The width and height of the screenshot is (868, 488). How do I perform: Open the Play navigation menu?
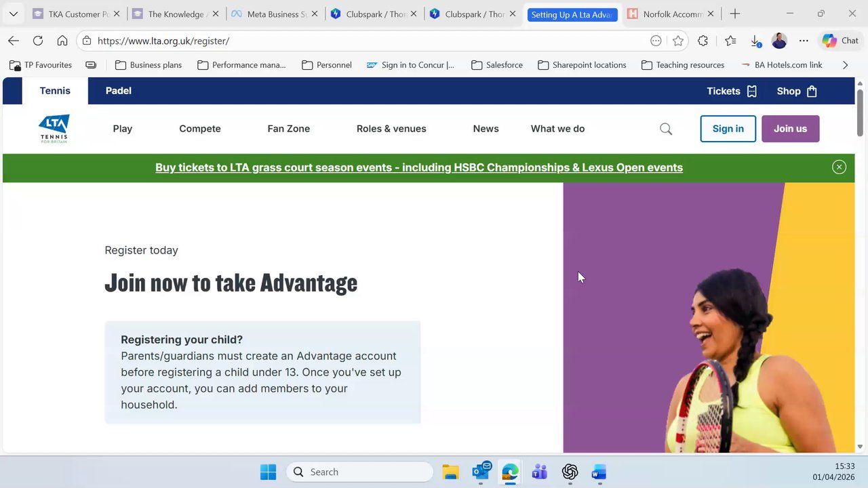tap(123, 129)
